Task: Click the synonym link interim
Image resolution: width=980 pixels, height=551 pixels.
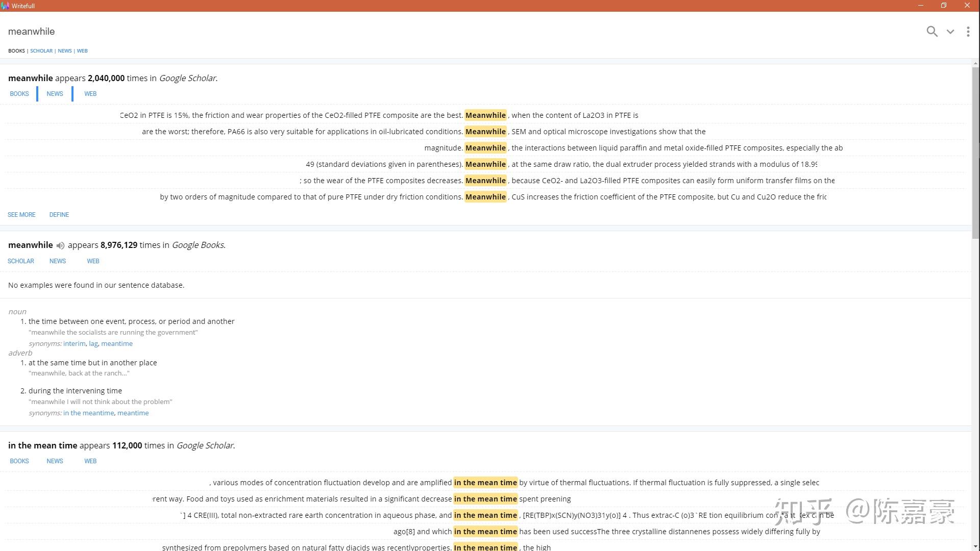Action: [75, 344]
